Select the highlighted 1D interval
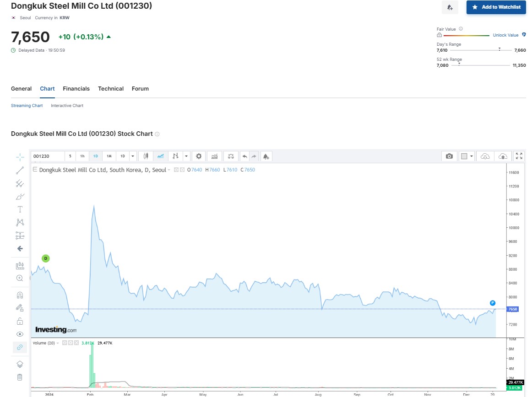 [x=95, y=156]
